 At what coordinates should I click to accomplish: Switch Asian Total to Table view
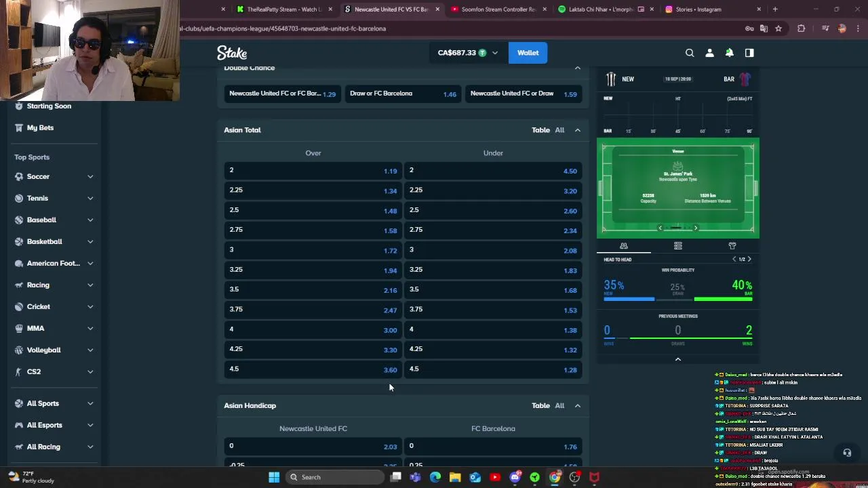[540, 130]
